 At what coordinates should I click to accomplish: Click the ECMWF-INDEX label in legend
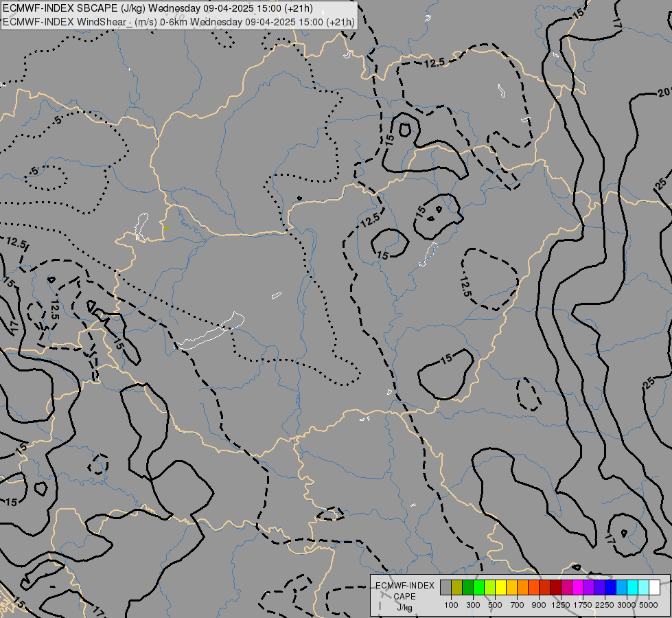[405, 586]
